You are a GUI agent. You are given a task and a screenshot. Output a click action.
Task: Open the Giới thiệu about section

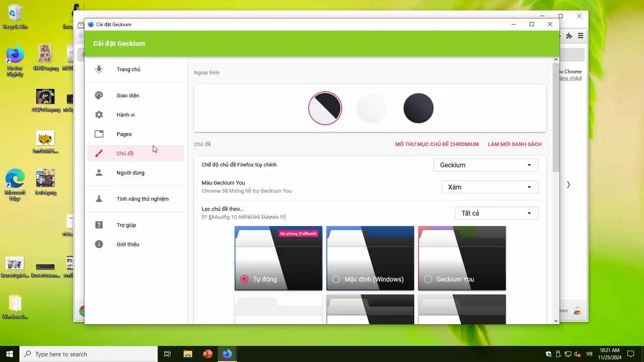tap(136, 244)
